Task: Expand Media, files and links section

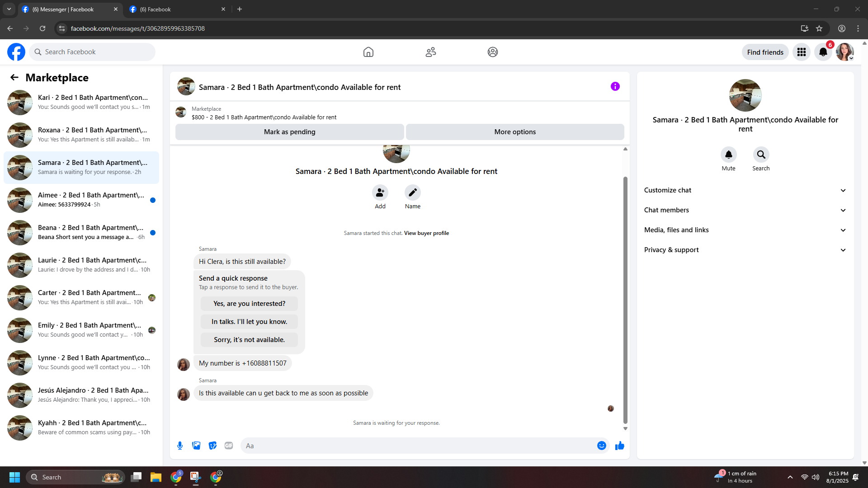Action: [x=745, y=230]
